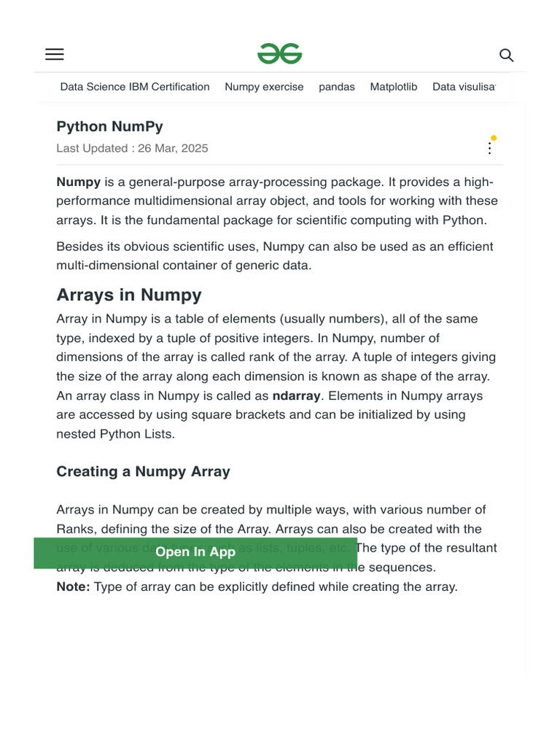Switch to the pandas tab
The width and height of the screenshot is (560, 747).
(x=337, y=87)
